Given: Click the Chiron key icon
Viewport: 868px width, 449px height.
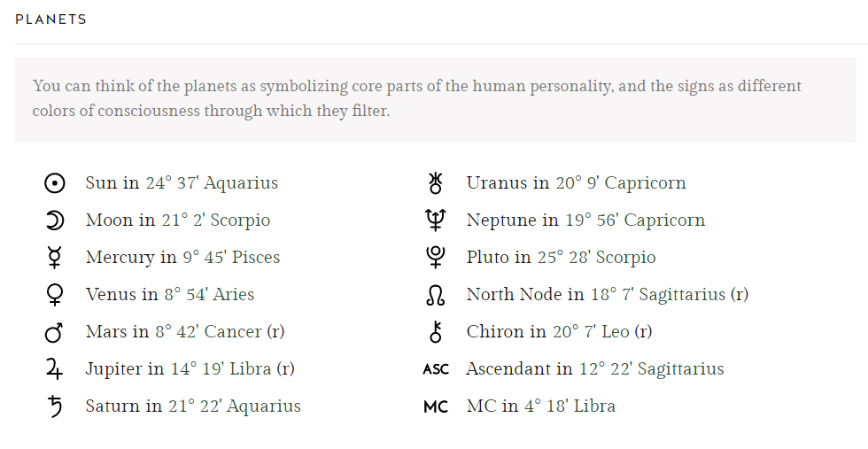Looking at the screenshot, I should 435,332.
